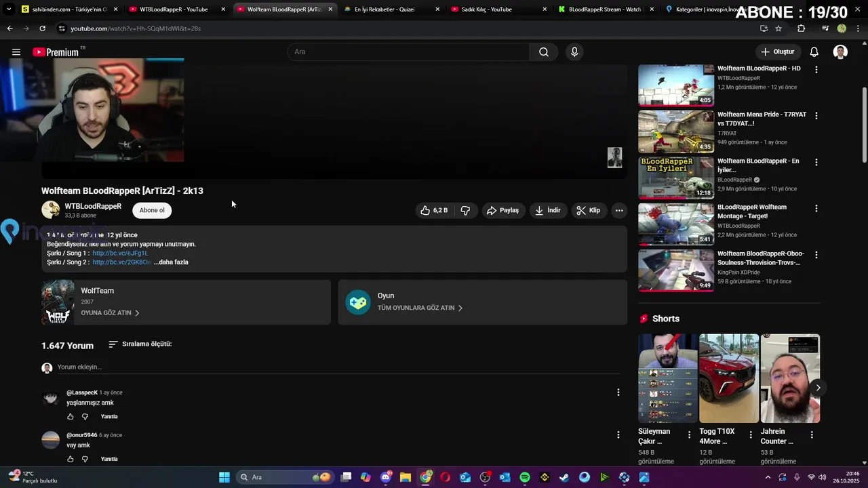Reload the page
Screen dimensions: 868x488
coord(42,28)
